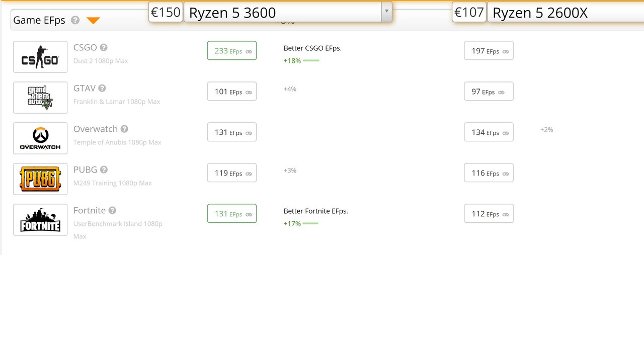Click the CSGO game title link
This screenshot has width=644, height=340.
click(85, 48)
